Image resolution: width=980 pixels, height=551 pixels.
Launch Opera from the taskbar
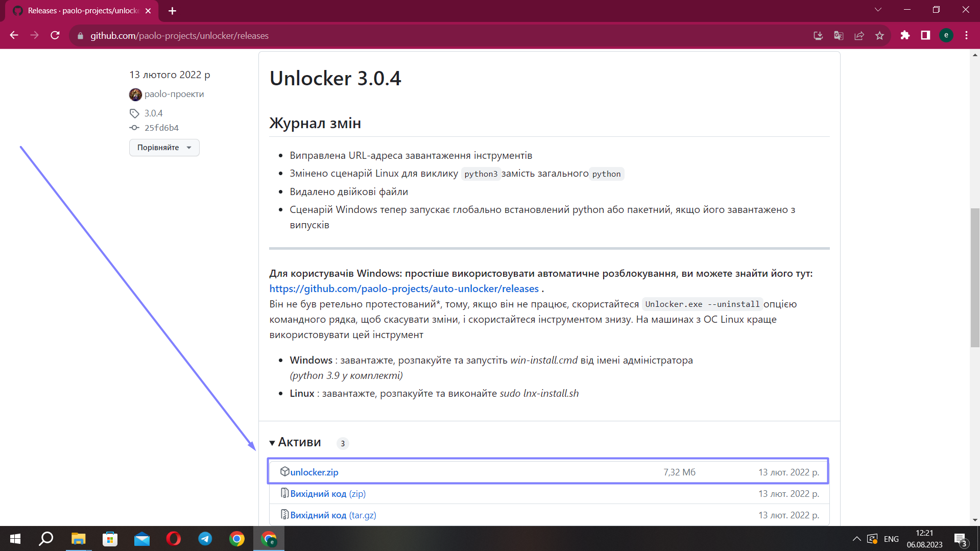(x=173, y=539)
